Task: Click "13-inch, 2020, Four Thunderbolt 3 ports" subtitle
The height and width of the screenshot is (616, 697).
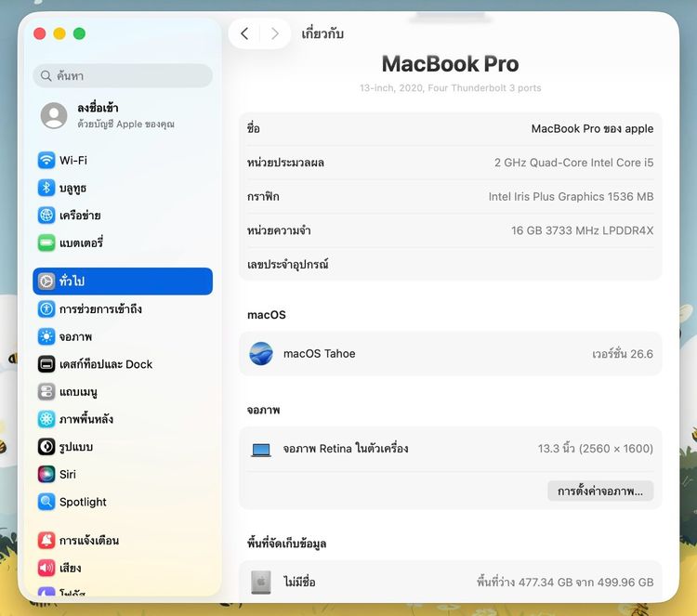Action: pyautogui.click(x=451, y=88)
